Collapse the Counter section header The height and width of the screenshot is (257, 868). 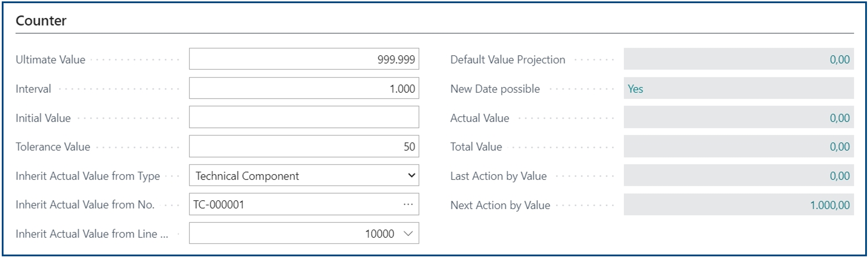click(x=41, y=21)
